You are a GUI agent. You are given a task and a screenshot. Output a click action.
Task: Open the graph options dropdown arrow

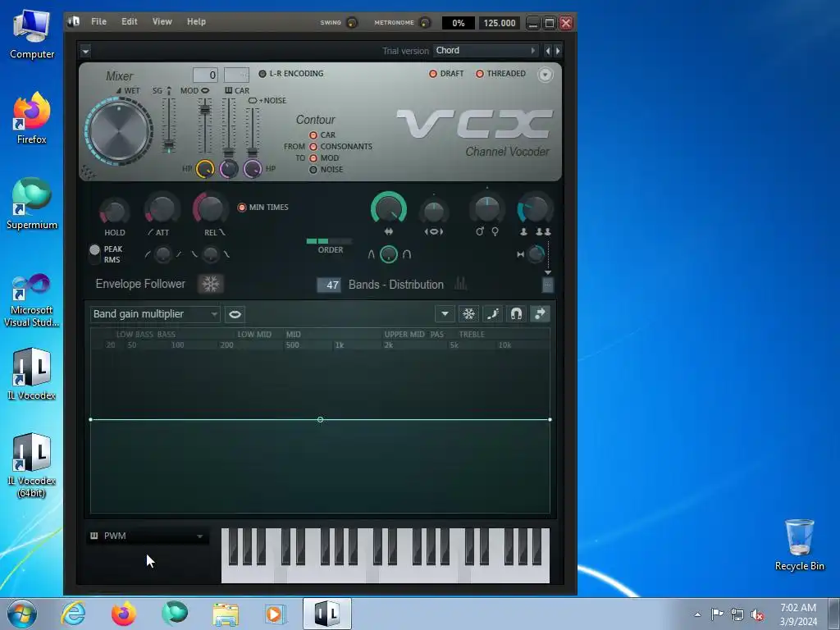click(445, 314)
